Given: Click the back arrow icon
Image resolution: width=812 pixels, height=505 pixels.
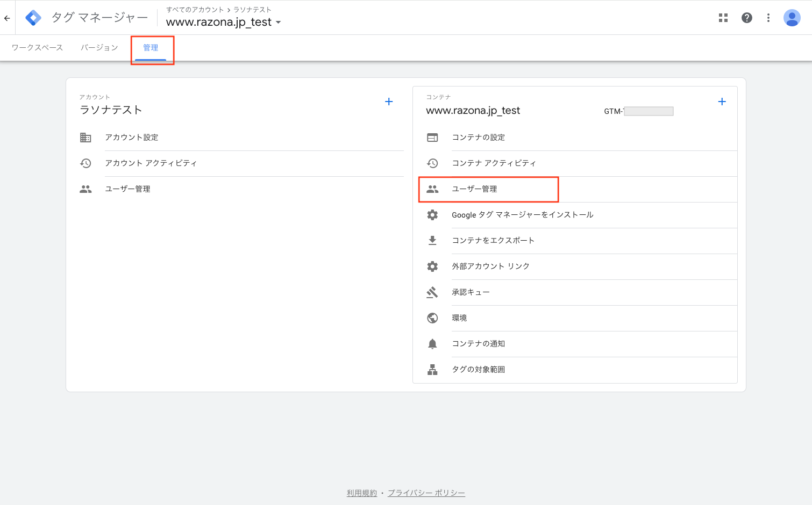Looking at the screenshot, I should point(7,18).
